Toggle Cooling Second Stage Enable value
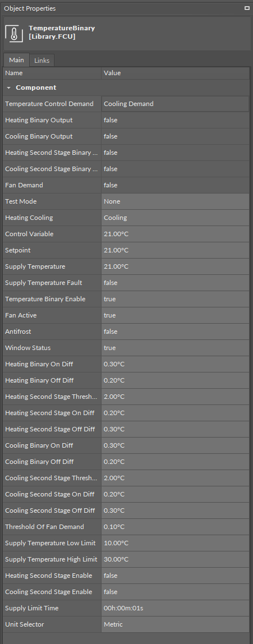Image resolution: width=253 pixels, height=644 pixels. click(175, 592)
